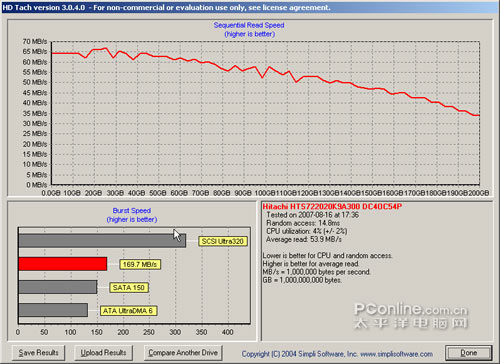
Task: Close the dialog with Done
Action: coord(469,353)
